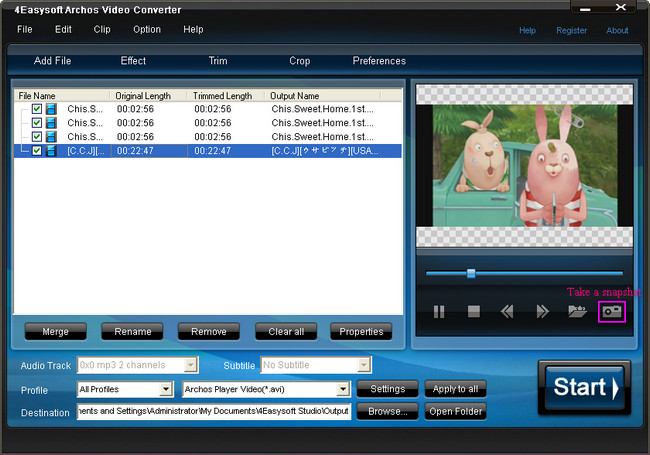
Task: Open the Subtitle dropdown
Action: [364, 365]
